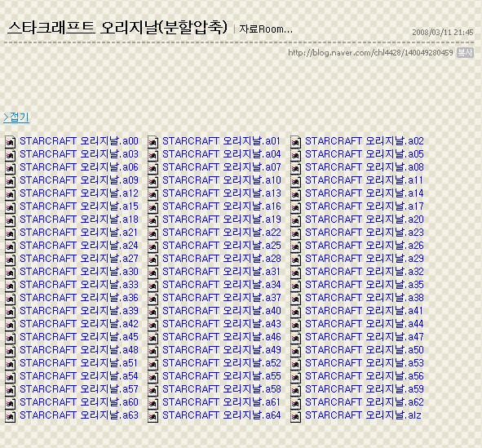Click file icon beside STARCRAFT 오리지날.a30
The width and height of the screenshot is (482, 448).
click(10, 273)
